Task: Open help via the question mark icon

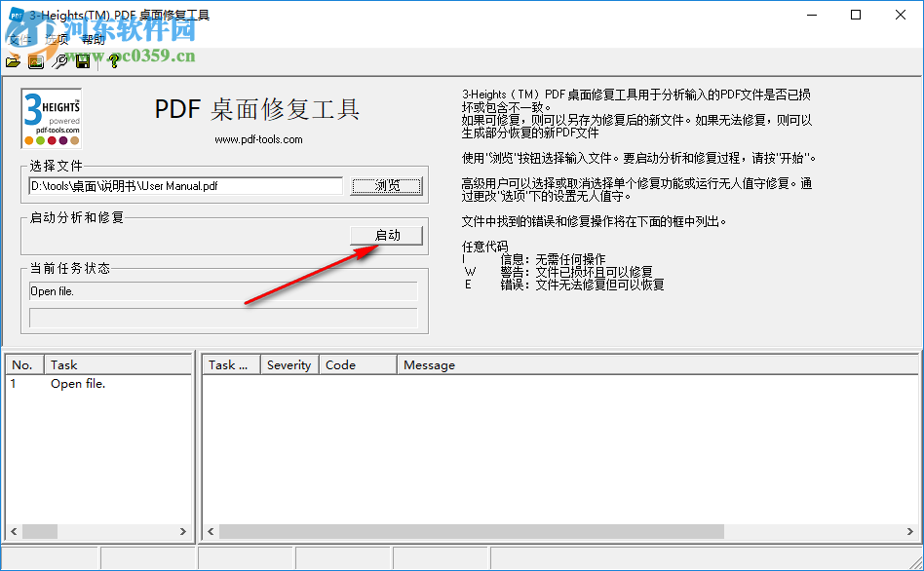Action: [114, 61]
